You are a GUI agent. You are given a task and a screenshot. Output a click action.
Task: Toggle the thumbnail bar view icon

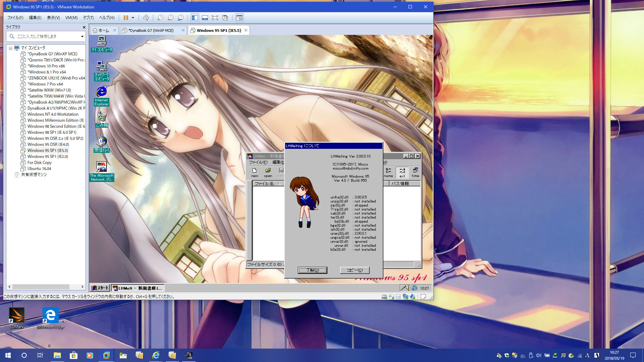tap(205, 18)
